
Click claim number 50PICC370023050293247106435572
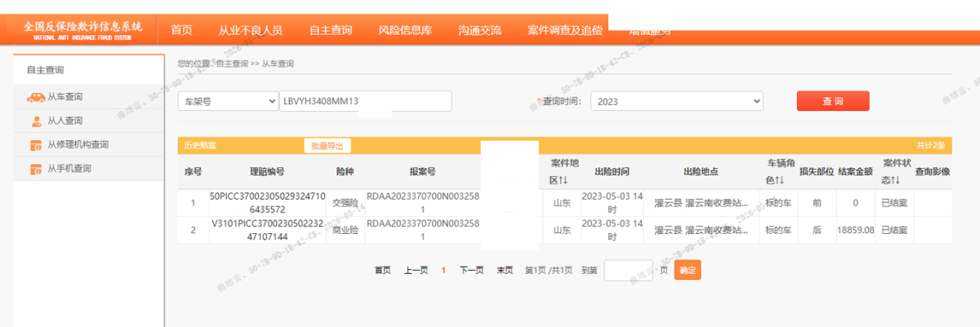coord(268,203)
